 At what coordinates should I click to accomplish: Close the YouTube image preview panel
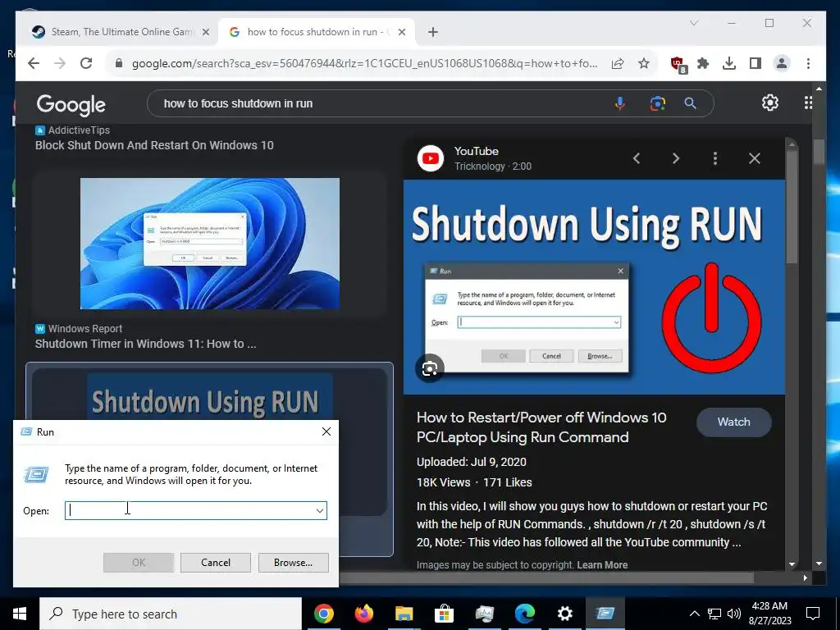coord(755,158)
